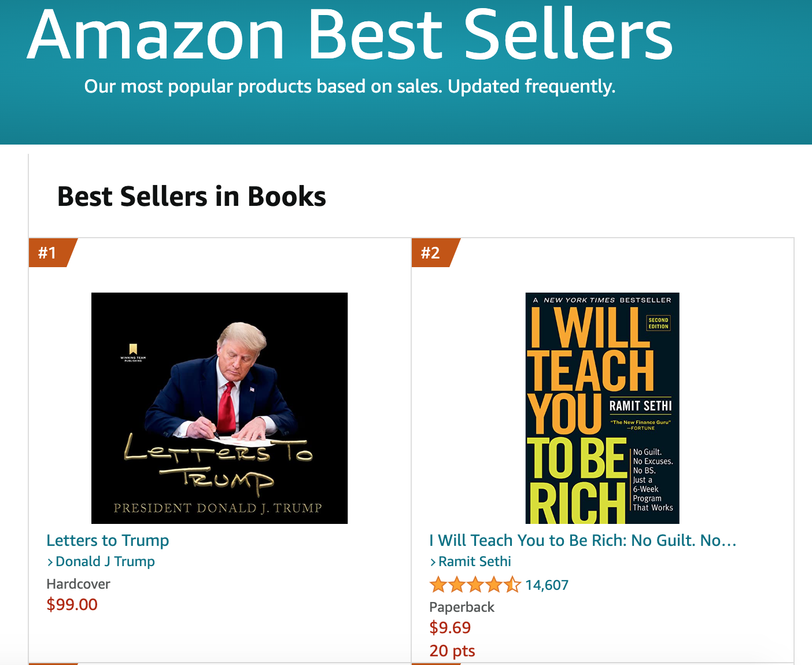This screenshot has height=665, width=812.
Task: Open the I Will Teach You cover image
Action: [x=602, y=408]
